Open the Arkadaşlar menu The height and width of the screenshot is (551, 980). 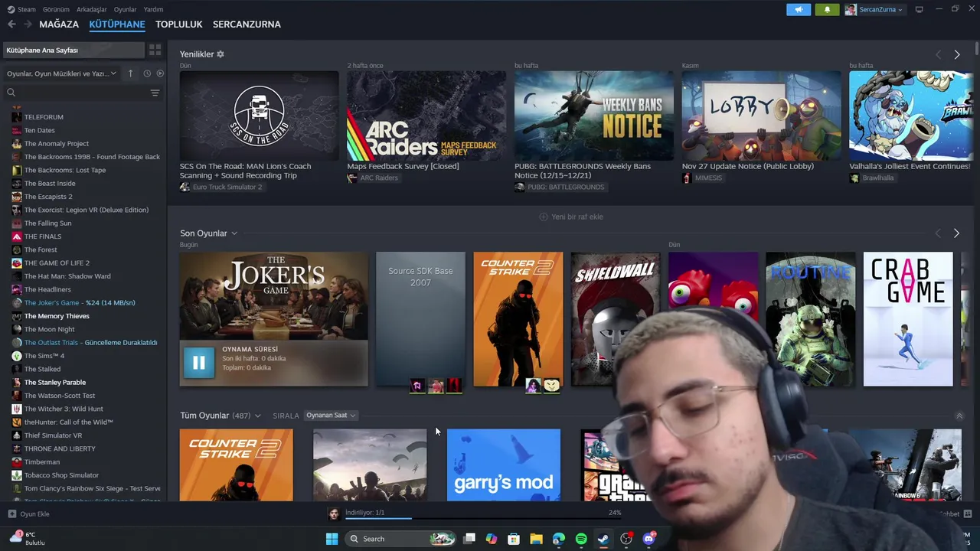(x=92, y=9)
